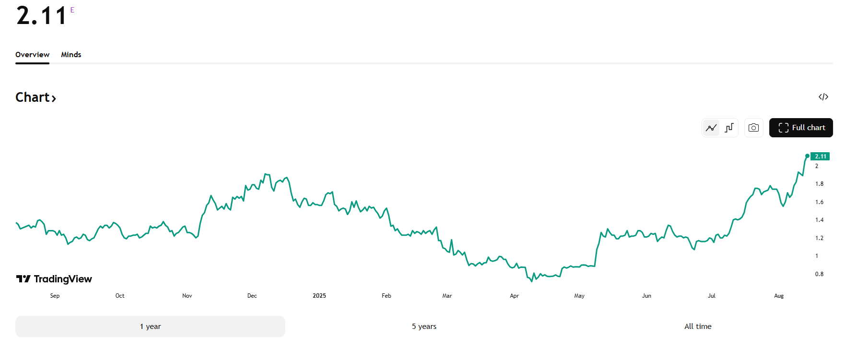The width and height of the screenshot is (868, 351).
Task: Show the All time range
Action: [698, 327]
